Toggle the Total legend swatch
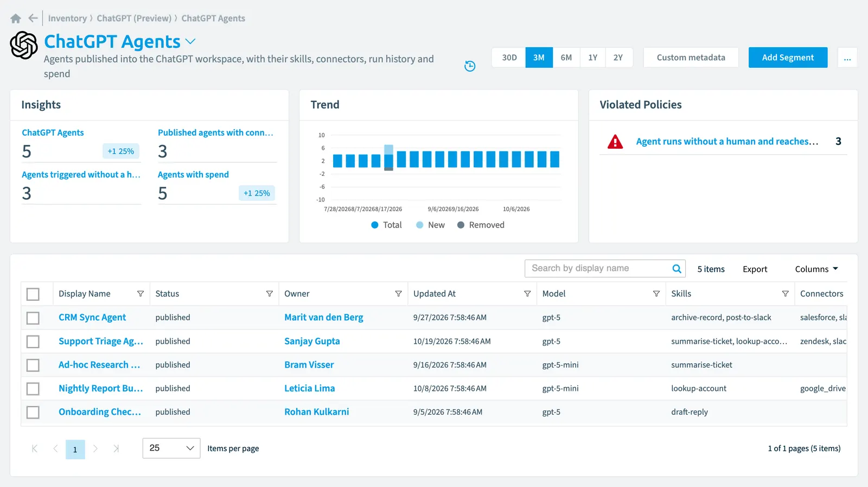868x487 pixels. point(375,225)
